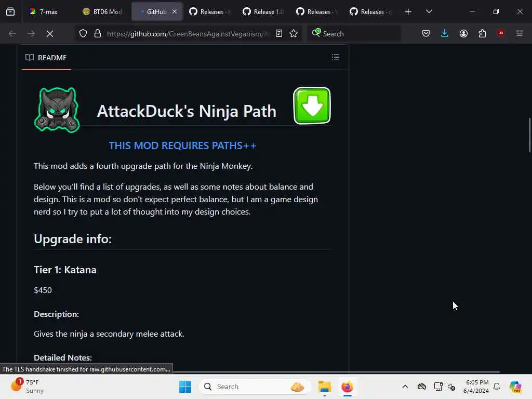Viewport: 532px width, 399px height.
Task: Open the Extensions puzzle menu
Action: 482,34
